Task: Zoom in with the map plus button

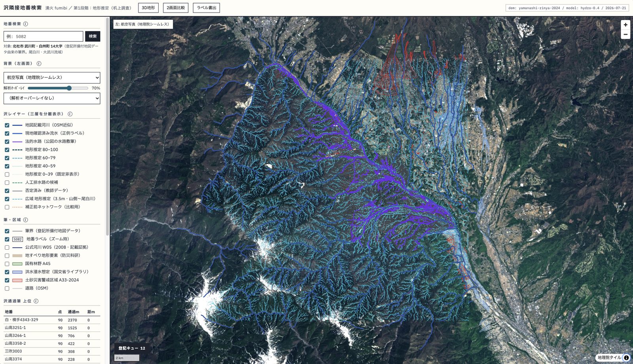Action: click(625, 25)
